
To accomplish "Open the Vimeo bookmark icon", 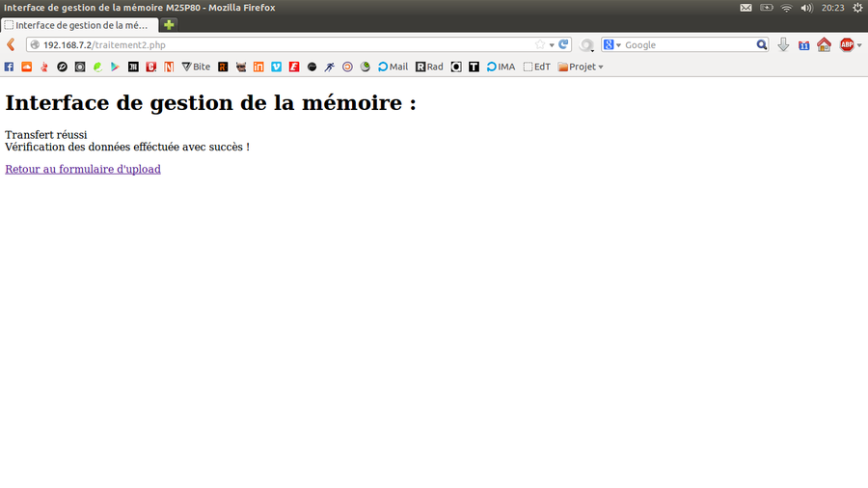I will pos(276,67).
